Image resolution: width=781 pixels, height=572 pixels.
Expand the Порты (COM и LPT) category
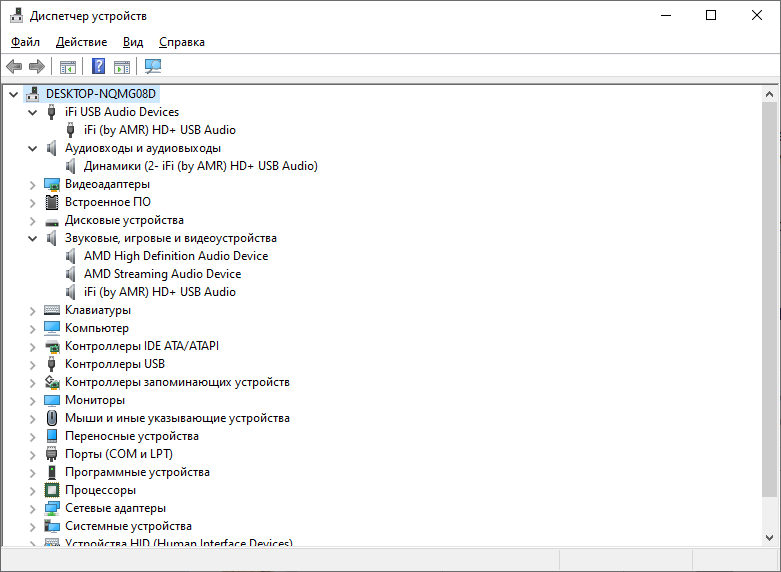coord(32,455)
